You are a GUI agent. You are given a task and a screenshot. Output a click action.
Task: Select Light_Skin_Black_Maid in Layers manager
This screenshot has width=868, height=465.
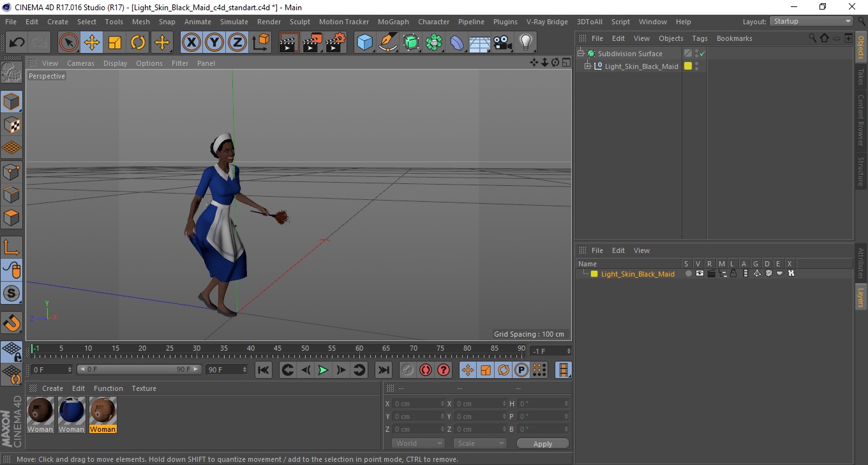click(x=638, y=274)
